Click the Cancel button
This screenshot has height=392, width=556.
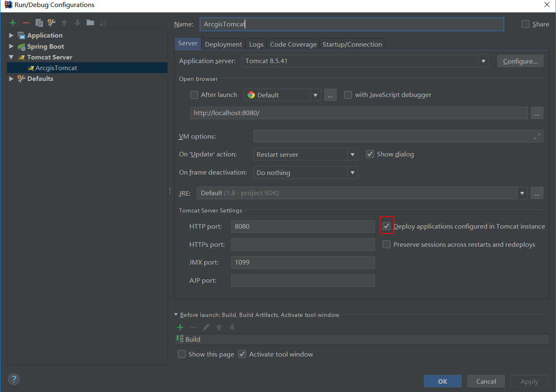coord(486,381)
